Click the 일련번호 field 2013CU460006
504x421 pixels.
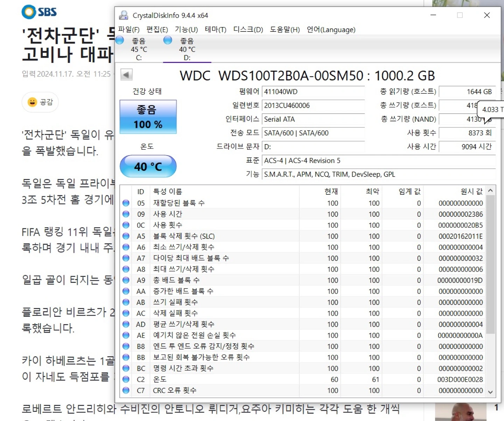coord(313,105)
